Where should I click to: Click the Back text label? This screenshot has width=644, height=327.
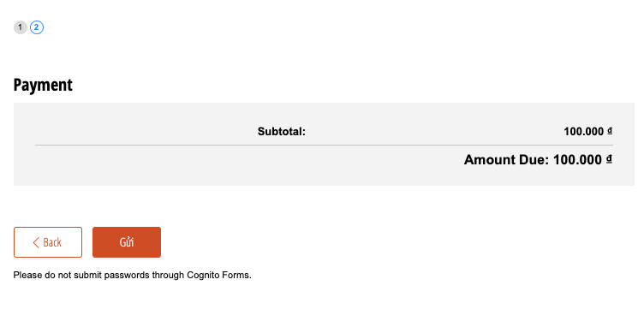52,242
